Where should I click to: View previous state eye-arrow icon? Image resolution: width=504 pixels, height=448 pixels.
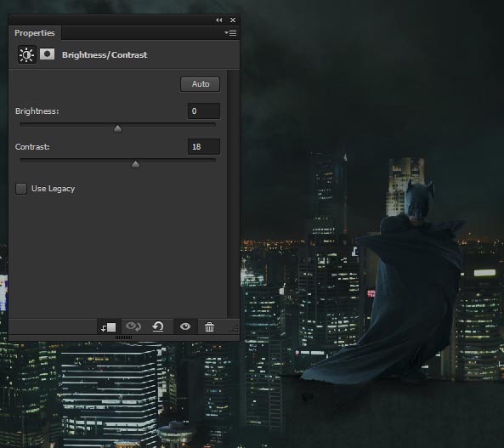pos(133,326)
